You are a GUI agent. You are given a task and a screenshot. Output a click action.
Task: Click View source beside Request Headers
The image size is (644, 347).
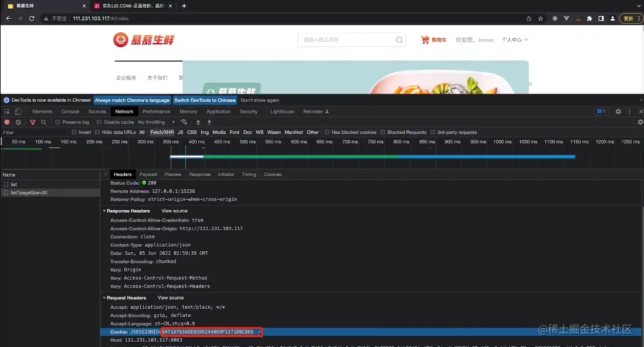click(171, 298)
